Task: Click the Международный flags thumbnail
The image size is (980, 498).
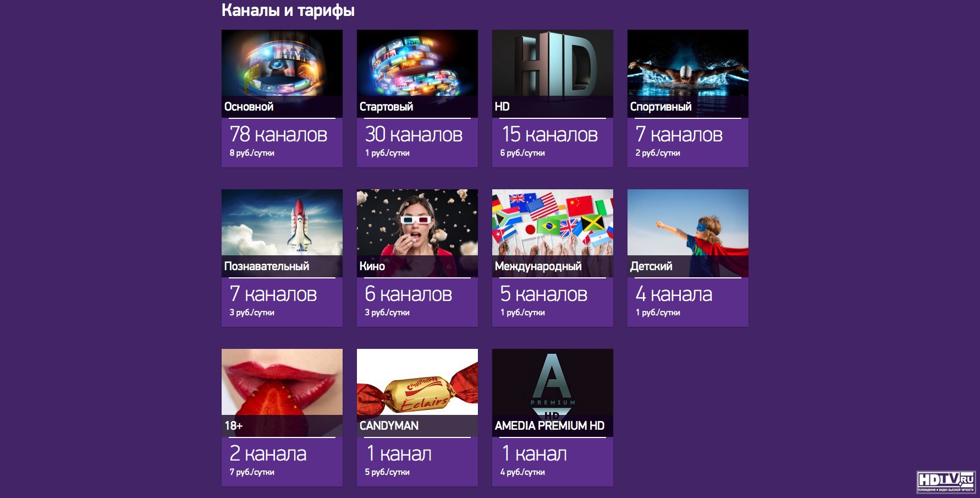Action: [x=552, y=233]
